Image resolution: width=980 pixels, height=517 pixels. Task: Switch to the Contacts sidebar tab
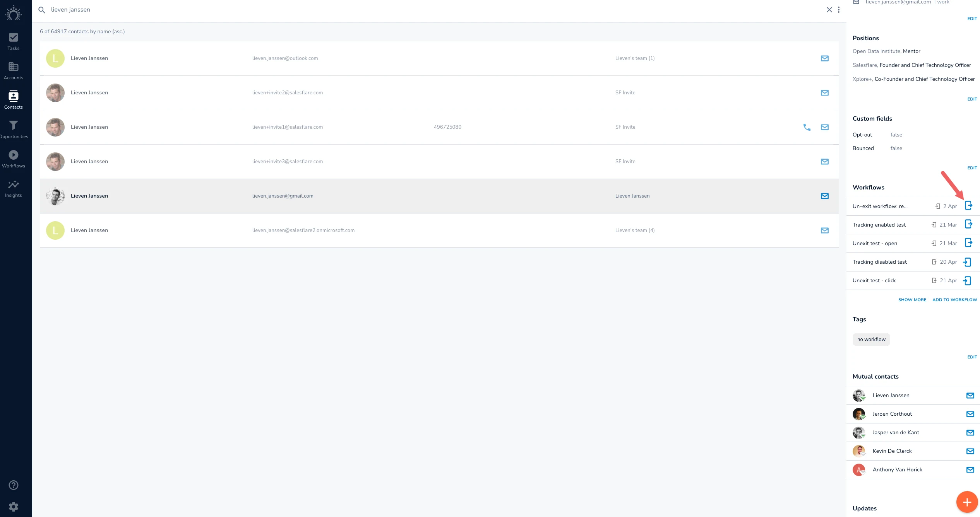click(x=14, y=101)
